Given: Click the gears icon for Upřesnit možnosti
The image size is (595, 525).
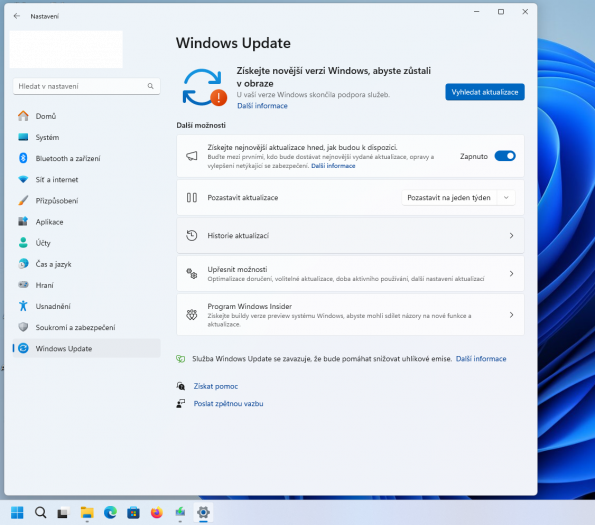Looking at the screenshot, I should 192,274.
